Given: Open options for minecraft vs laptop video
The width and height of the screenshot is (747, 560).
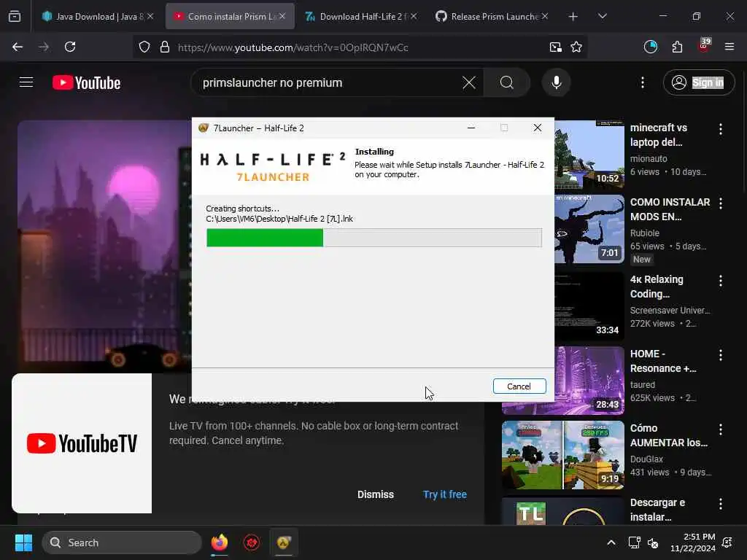Looking at the screenshot, I should pyautogui.click(x=720, y=128).
